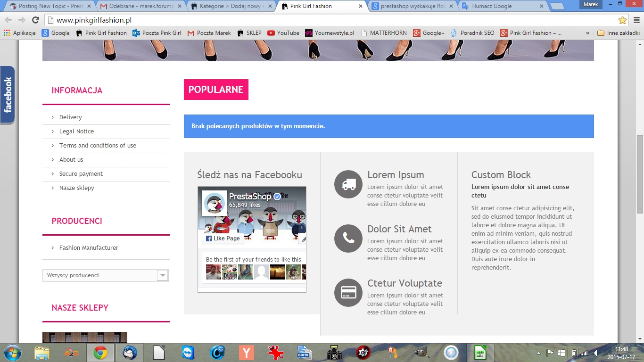Open the facebook slide-out side tab
The height and width of the screenshot is (362, 644).
click(8, 95)
